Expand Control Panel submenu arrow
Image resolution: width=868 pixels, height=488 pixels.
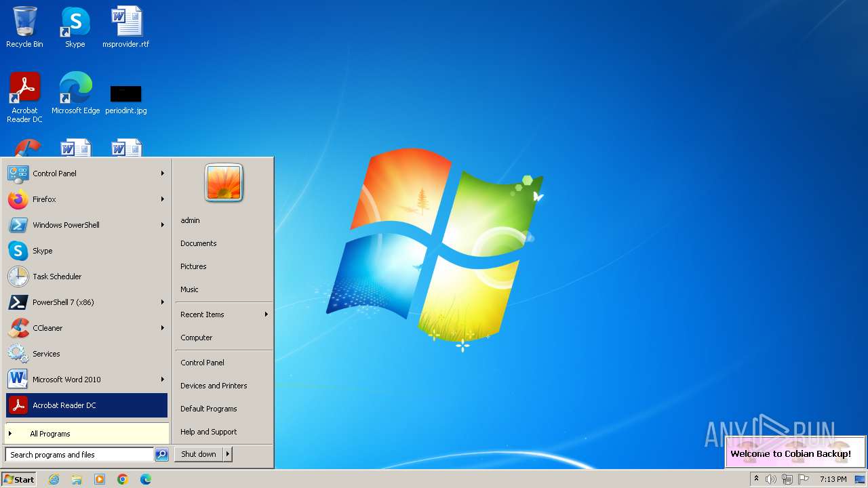coord(162,174)
